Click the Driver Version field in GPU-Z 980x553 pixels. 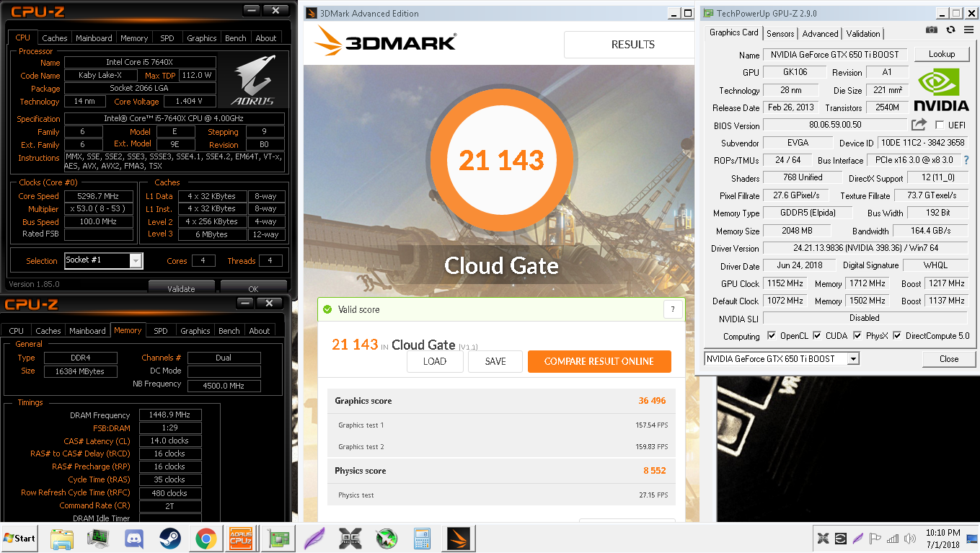click(x=865, y=248)
